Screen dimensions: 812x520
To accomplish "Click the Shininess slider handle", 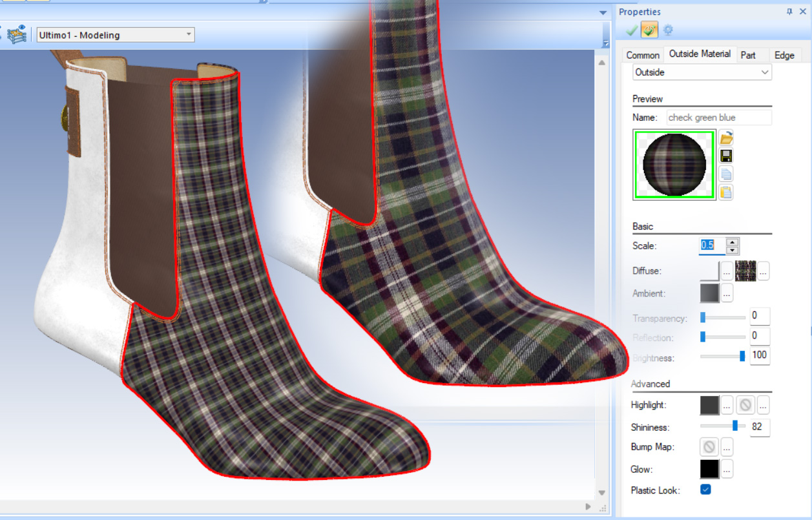I will click(735, 426).
